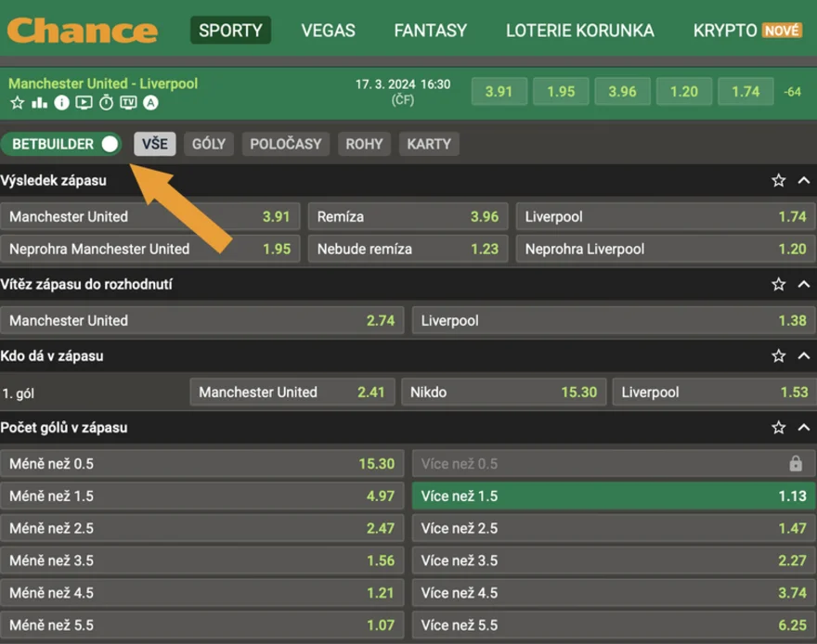Select the POLOČASY filter tab

(x=286, y=144)
